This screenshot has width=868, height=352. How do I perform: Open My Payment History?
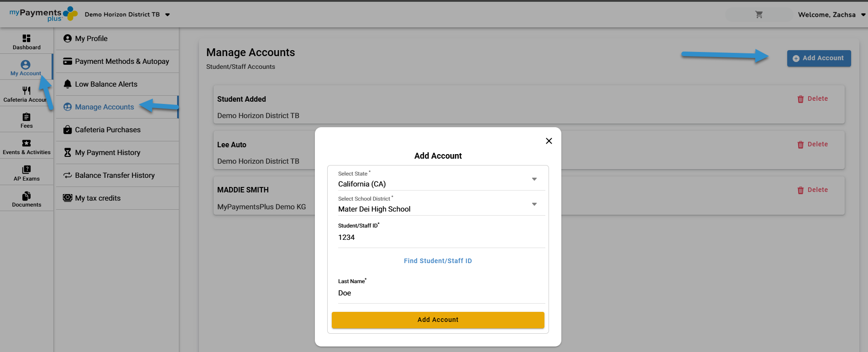(107, 153)
